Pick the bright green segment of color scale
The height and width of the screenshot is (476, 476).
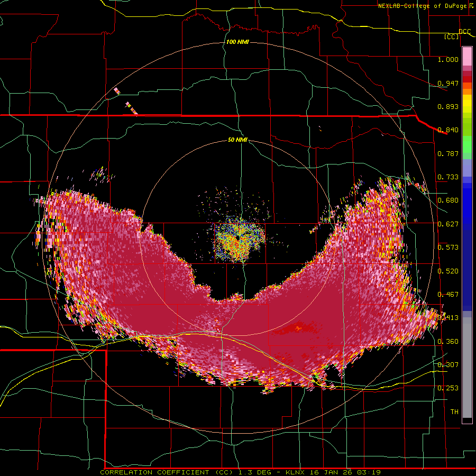(x=467, y=144)
